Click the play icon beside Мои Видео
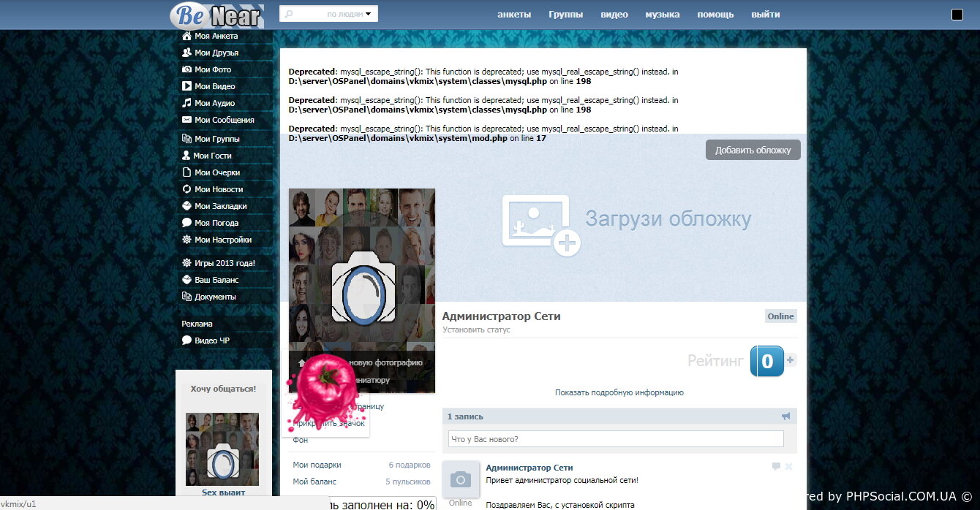 [186, 86]
